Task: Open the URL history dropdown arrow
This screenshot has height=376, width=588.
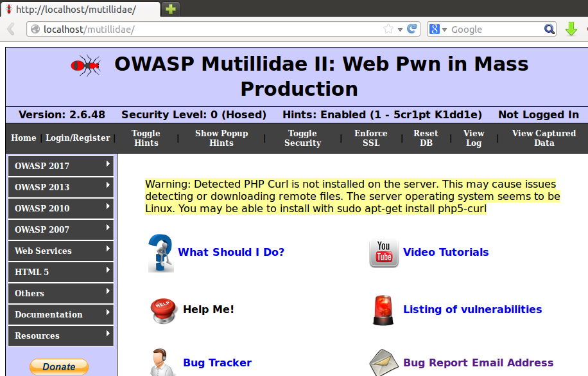Action: click(400, 30)
